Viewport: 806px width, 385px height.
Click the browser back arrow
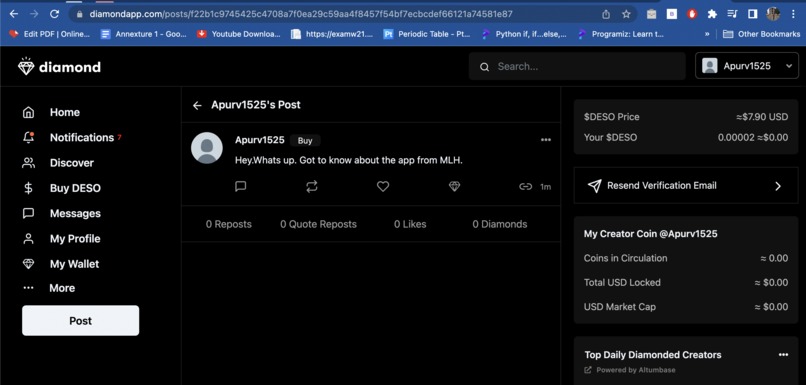[x=14, y=14]
